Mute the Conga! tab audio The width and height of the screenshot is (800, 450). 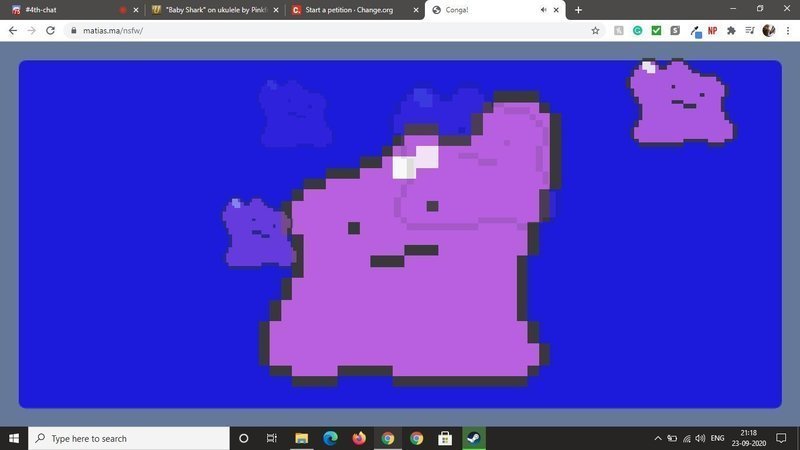(543, 10)
